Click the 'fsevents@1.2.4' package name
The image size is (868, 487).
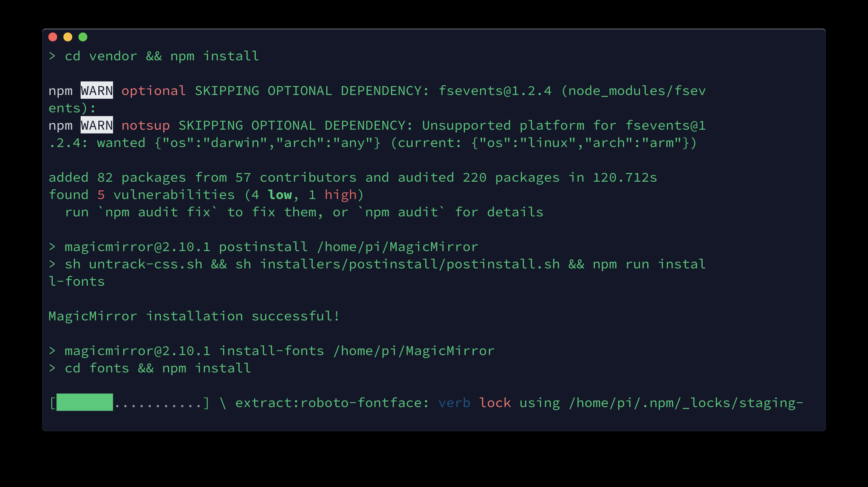[x=495, y=91]
